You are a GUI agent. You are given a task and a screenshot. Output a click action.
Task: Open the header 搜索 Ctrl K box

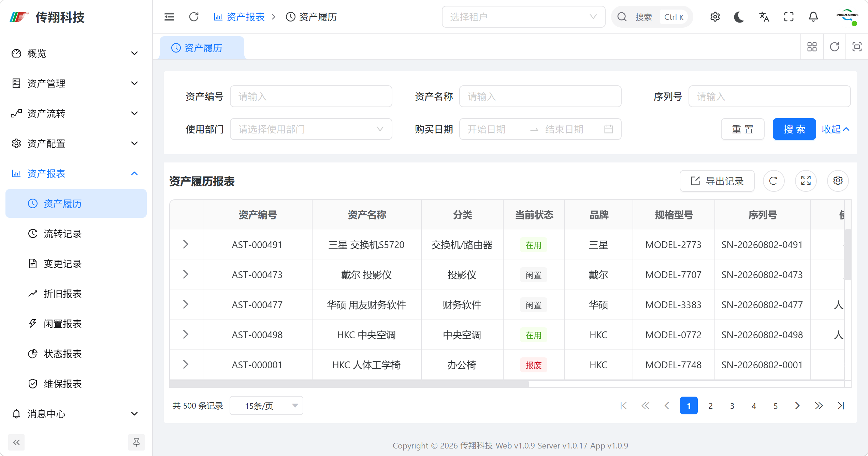[652, 17]
